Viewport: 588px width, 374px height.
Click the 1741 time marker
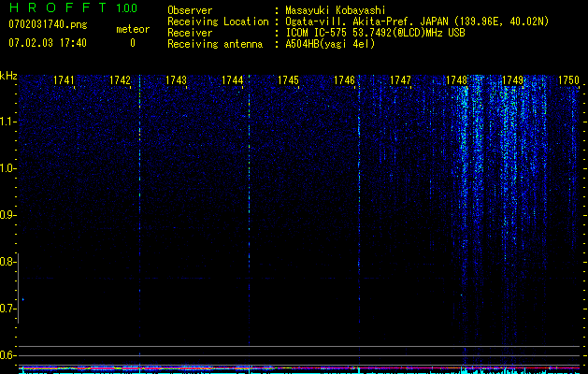pos(64,80)
